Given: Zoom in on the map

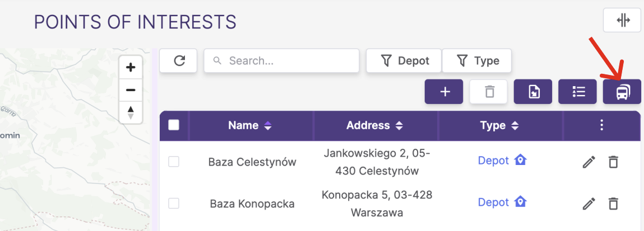Looking at the screenshot, I should click(131, 67).
